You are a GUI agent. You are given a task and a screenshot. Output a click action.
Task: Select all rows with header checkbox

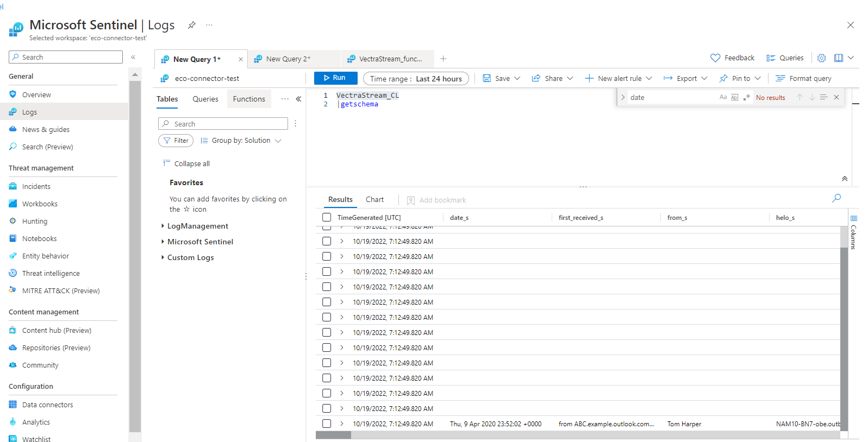click(x=327, y=217)
